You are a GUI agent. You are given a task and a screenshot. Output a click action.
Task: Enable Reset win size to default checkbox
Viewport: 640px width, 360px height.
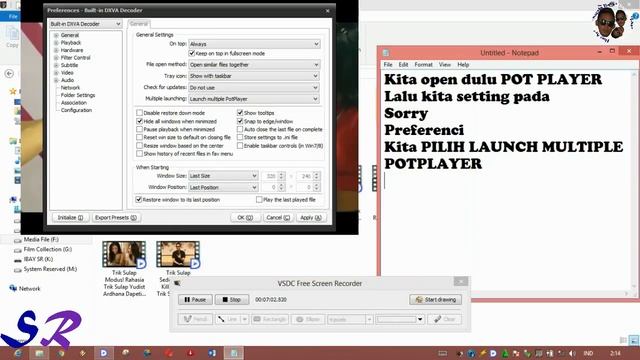[x=140, y=138]
